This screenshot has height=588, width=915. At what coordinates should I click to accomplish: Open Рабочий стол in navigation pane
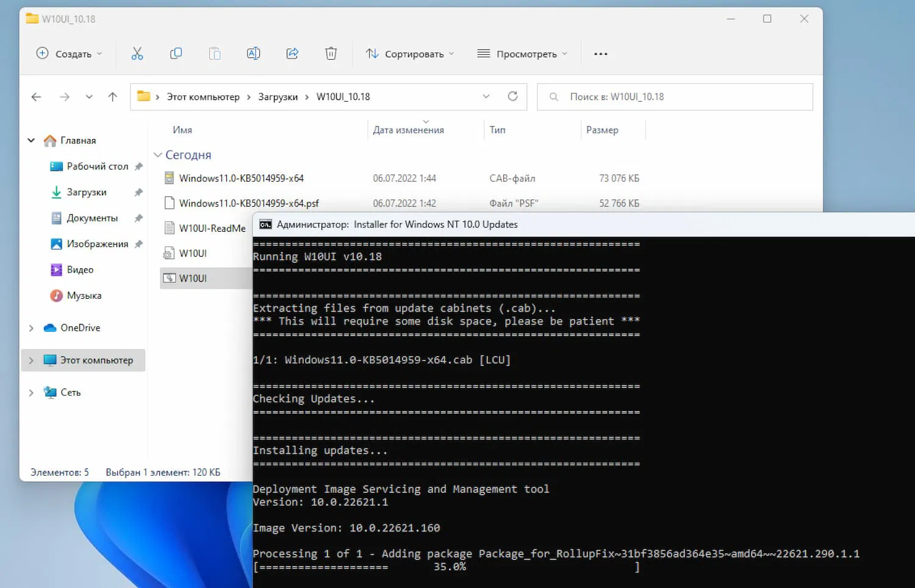88,166
